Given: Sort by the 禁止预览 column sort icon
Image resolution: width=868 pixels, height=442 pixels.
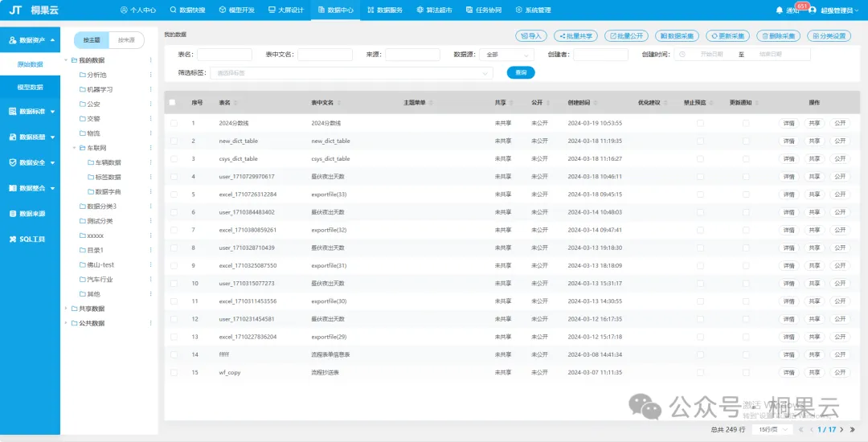Looking at the screenshot, I should click(x=710, y=103).
